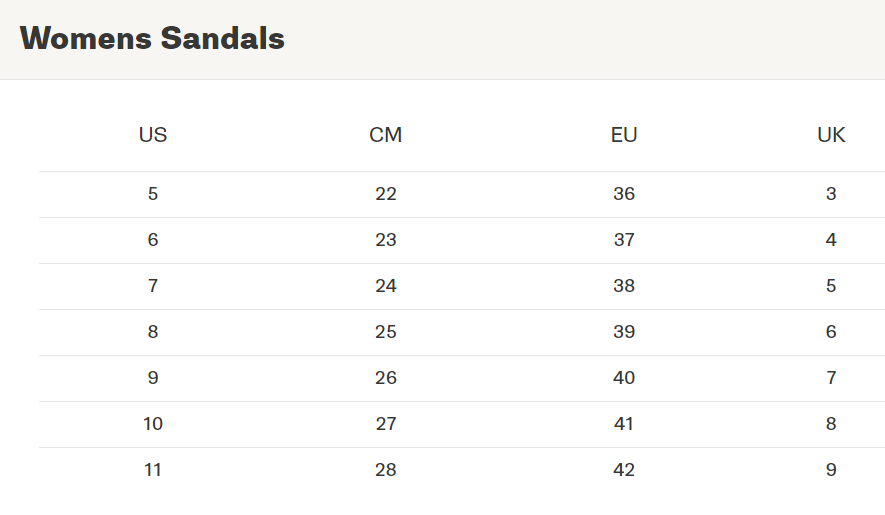Click UK size 3 cell
885x515 pixels.
831,194
